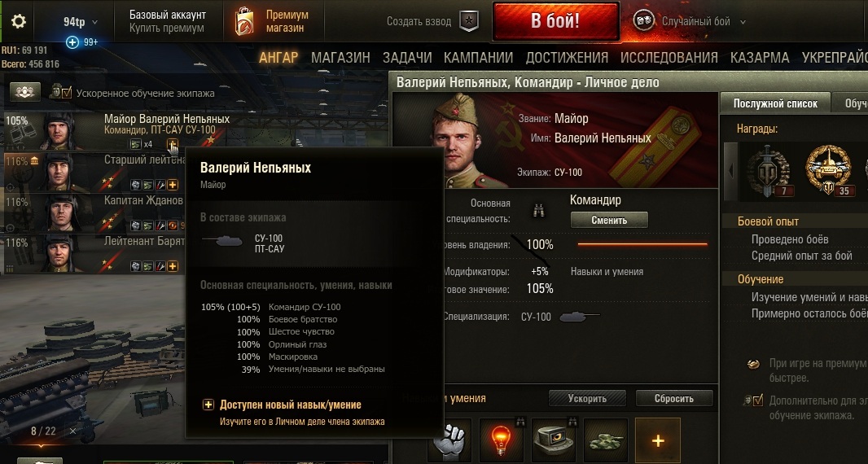Image resolution: width=868 pixels, height=464 pixels.
Task: Select the Brothers in Arms fist skill icon
Action: click(449, 441)
